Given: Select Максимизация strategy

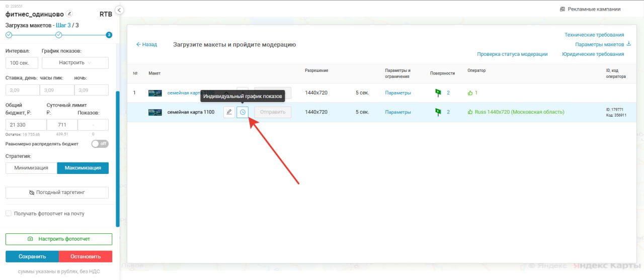Looking at the screenshot, I should point(83,168).
